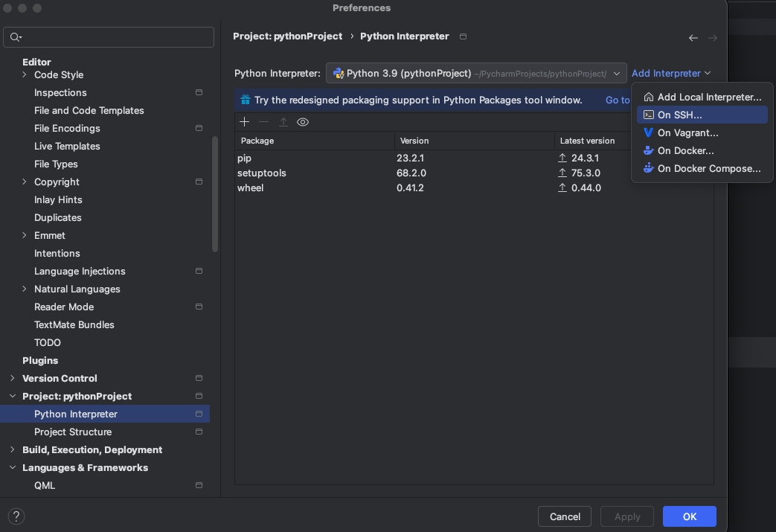Screen dimensions: 776x532
Task: Open Intentions settings
Action: point(57,254)
